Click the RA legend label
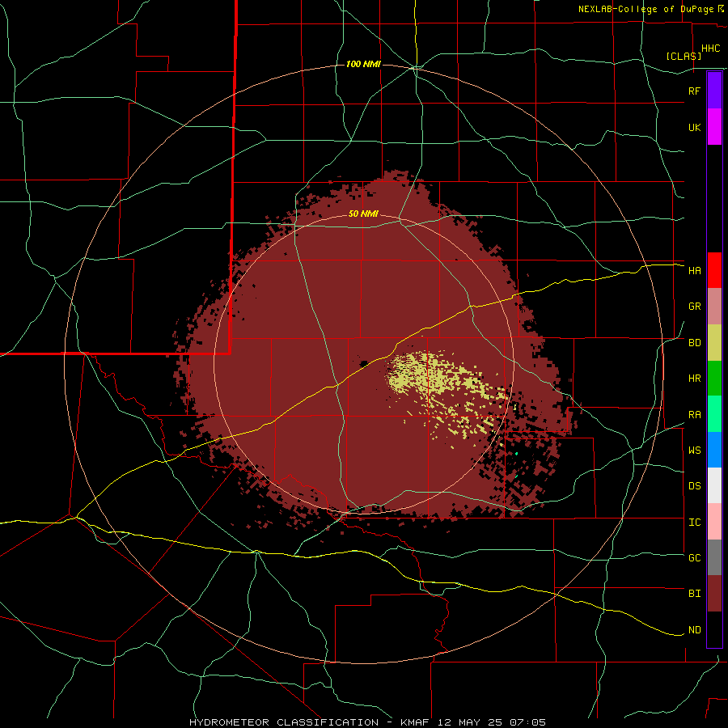The image size is (728, 728). 694,415
